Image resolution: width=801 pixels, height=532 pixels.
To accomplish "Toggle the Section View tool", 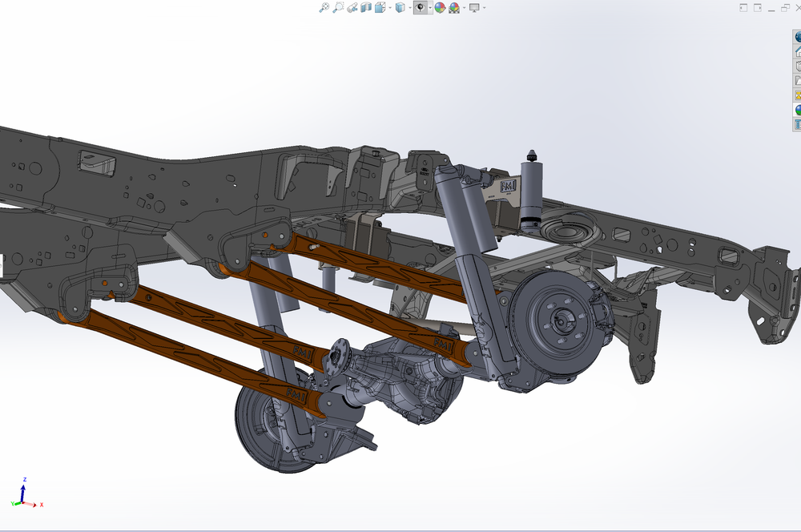I will coord(367,8).
